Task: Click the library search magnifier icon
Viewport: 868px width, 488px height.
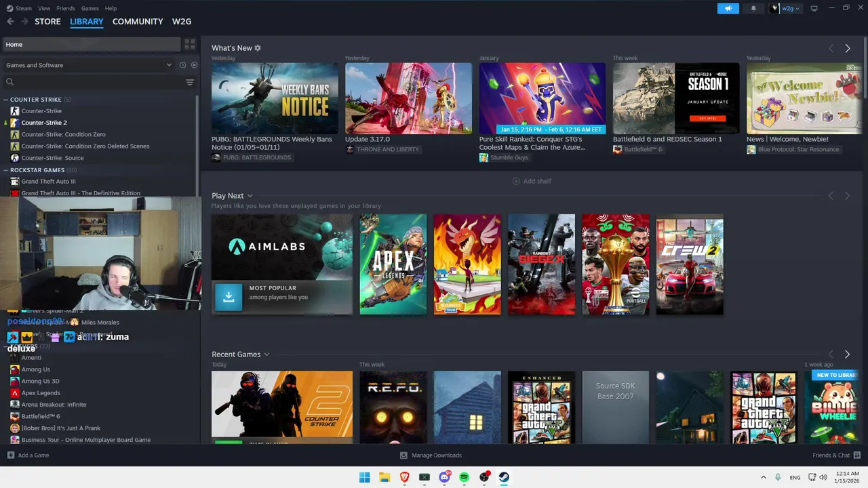Action: click(9, 82)
